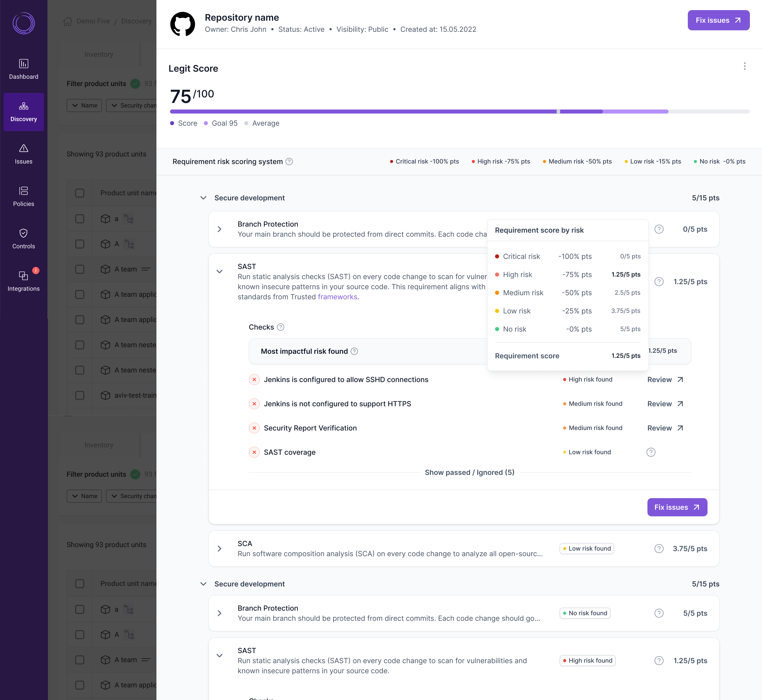Collapse the lower SAST requirement
This screenshot has height=700, width=762.
pos(219,655)
